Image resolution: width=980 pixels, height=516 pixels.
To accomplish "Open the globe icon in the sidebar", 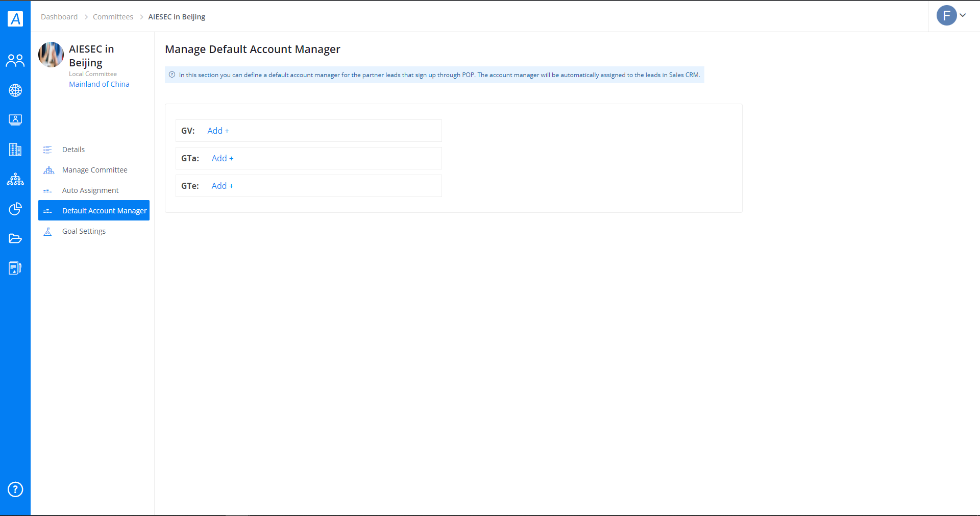I will tap(15, 90).
